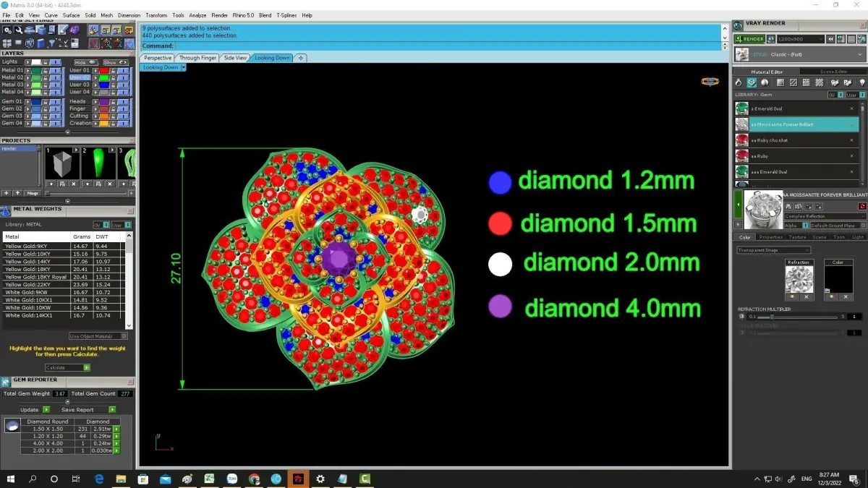
Task: Open the Dimension menu
Action: pos(129,15)
